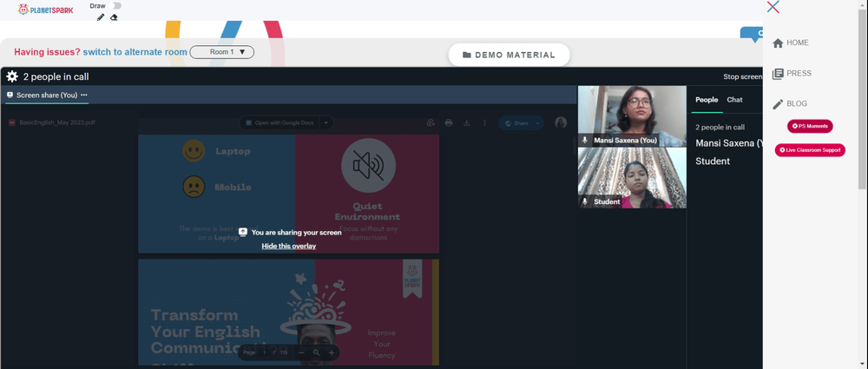Open the Room 1 dropdown
This screenshot has width=868, height=369.
222,52
